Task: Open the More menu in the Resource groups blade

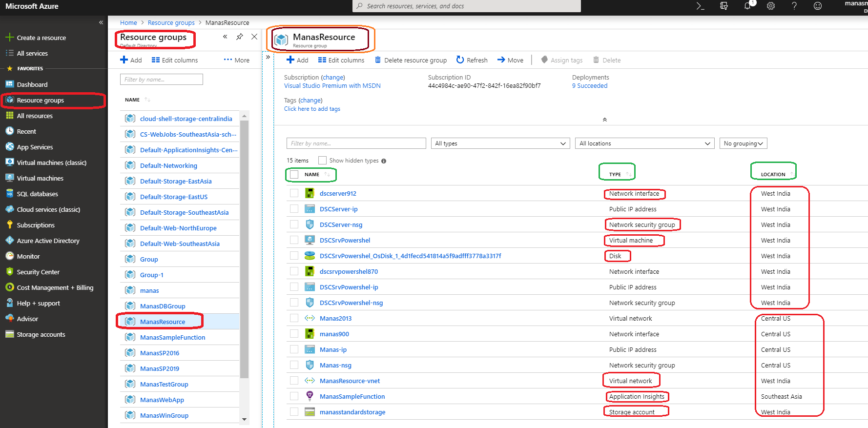Action: coord(237,60)
